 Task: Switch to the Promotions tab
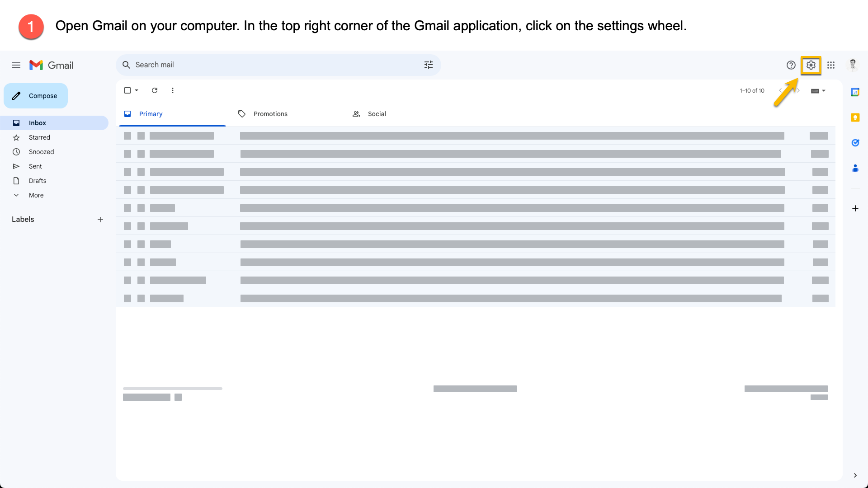point(270,114)
